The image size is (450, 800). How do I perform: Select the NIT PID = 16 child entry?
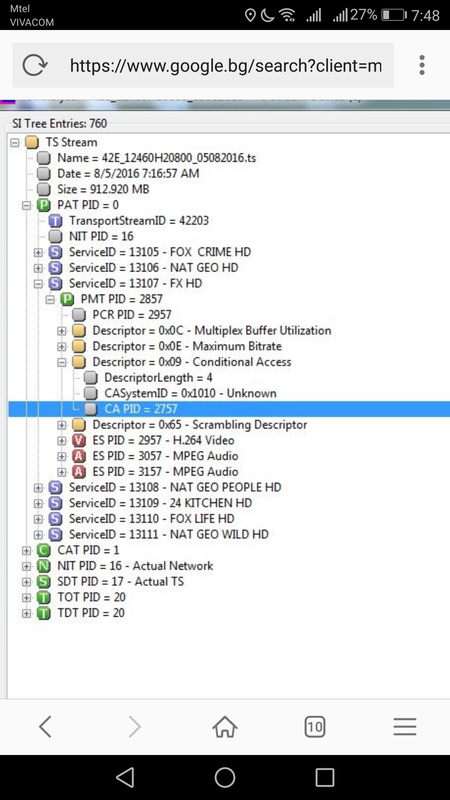101,236
